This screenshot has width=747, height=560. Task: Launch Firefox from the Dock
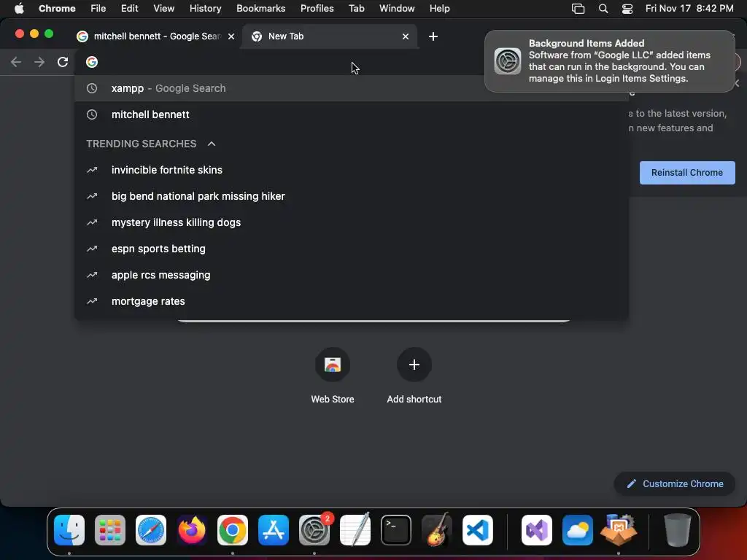[192, 530]
